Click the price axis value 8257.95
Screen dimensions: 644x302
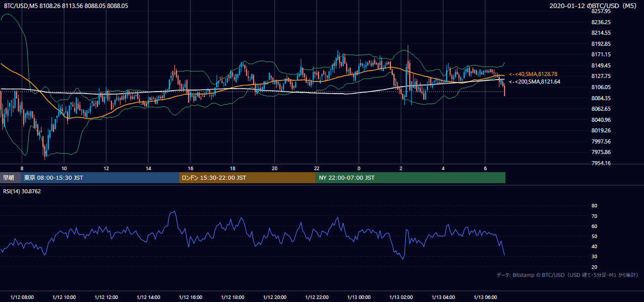pyautogui.click(x=601, y=11)
